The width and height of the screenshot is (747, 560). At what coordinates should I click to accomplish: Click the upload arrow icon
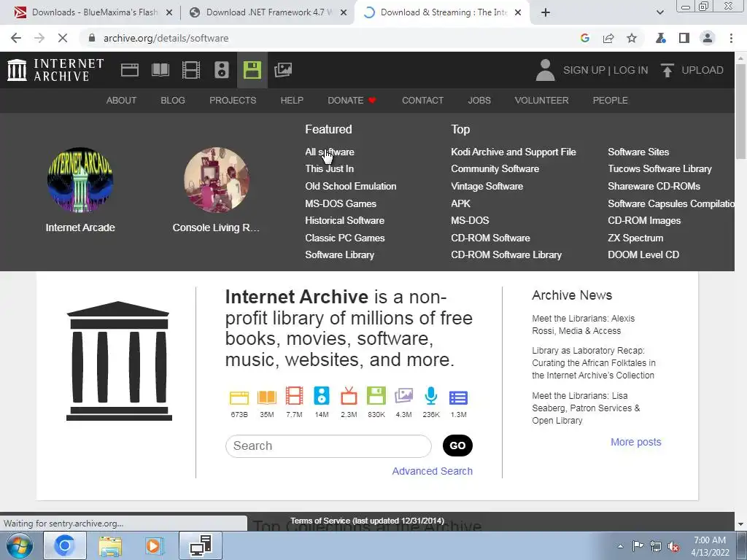pyautogui.click(x=667, y=70)
